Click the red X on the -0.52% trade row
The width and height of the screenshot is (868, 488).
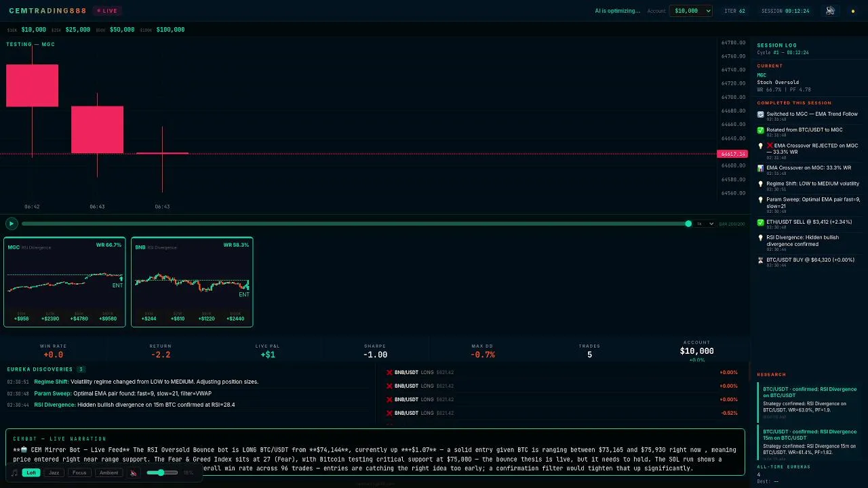coord(390,413)
